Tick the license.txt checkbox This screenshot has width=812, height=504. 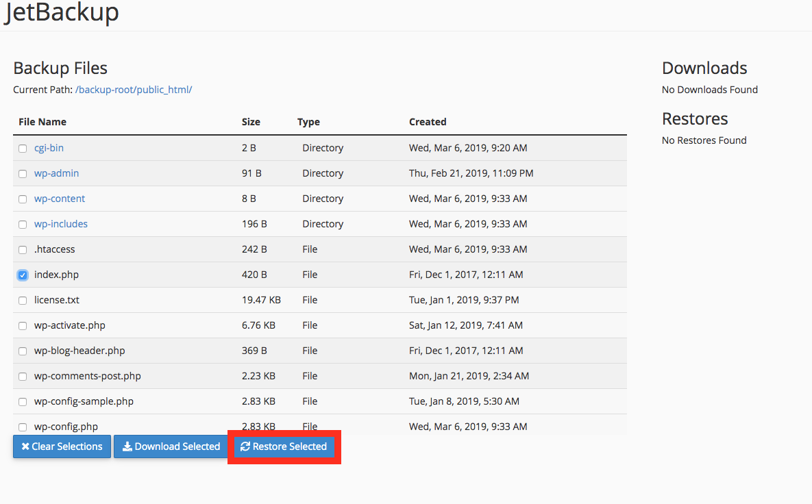(23, 301)
